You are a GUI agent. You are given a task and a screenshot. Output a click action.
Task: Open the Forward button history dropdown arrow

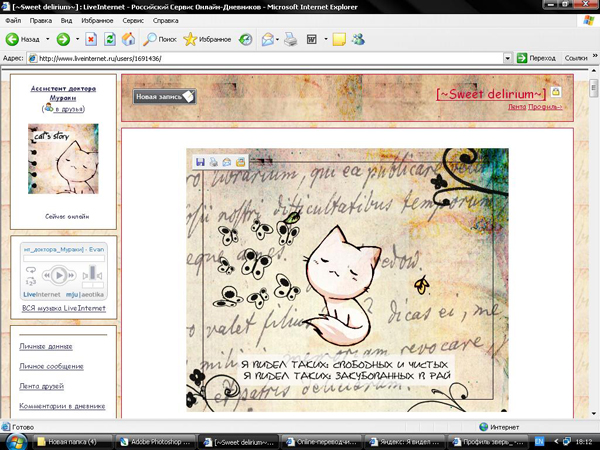[x=77, y=39]
